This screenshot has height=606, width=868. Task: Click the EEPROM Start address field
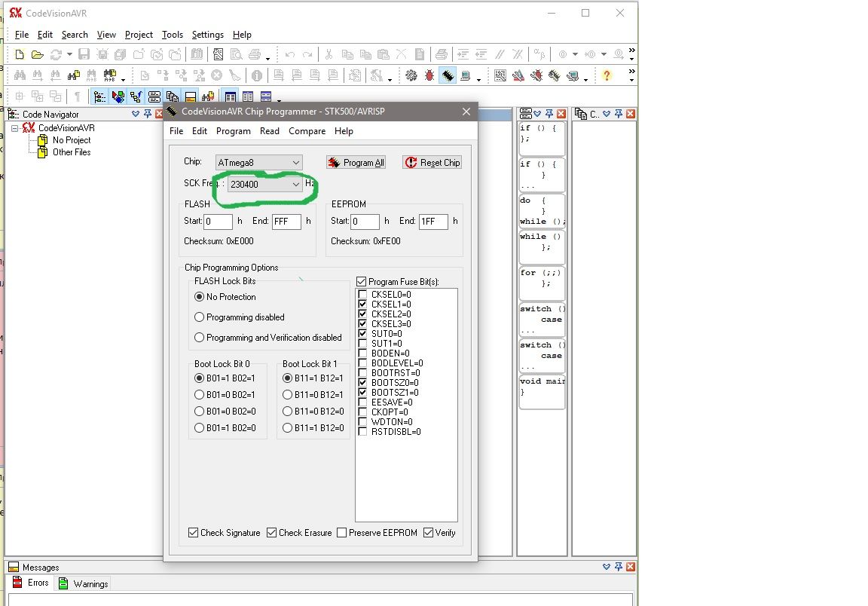[365, 222]
